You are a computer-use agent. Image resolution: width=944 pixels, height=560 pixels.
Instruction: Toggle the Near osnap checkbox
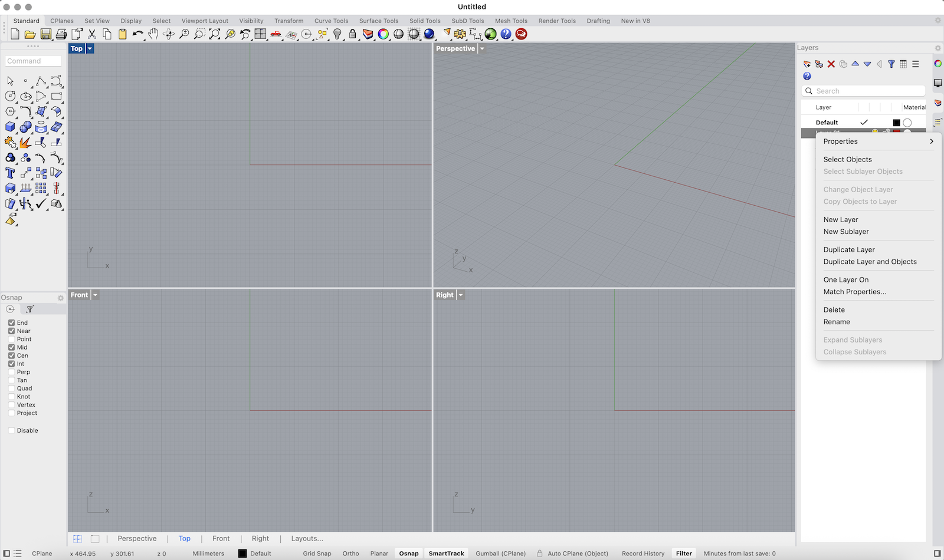click(11, 331)
